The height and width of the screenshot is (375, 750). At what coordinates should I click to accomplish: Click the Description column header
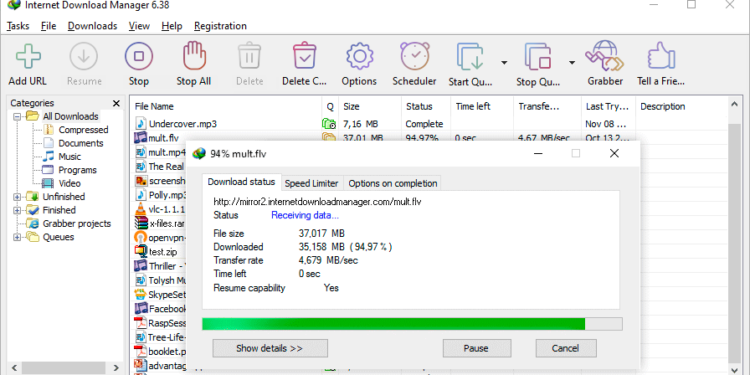[681, 107]
